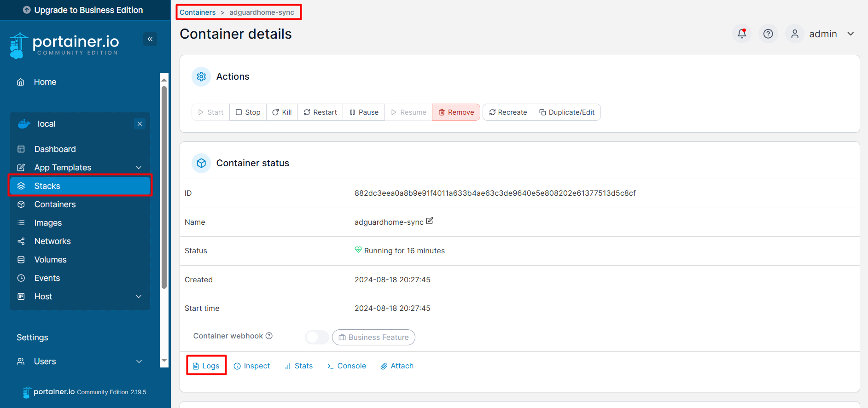The image size is (868, 408).
Task: Click the Events clock icon
Action: tap(21, 278)
